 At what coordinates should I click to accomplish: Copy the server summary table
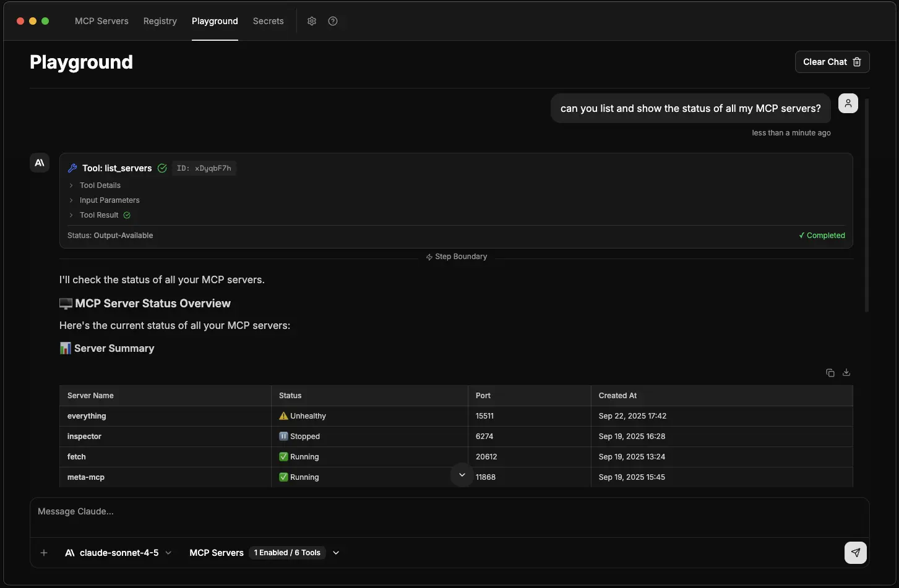coord(830,372)
